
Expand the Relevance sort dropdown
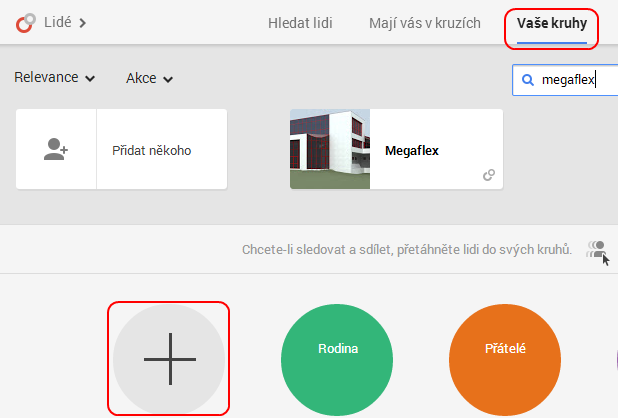[55, 78]
